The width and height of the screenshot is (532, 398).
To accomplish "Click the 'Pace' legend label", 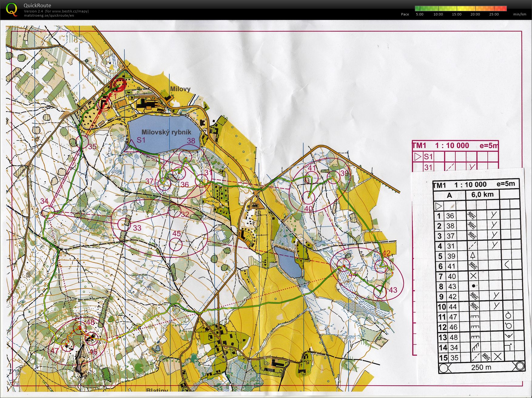I will tap(405, 14).
